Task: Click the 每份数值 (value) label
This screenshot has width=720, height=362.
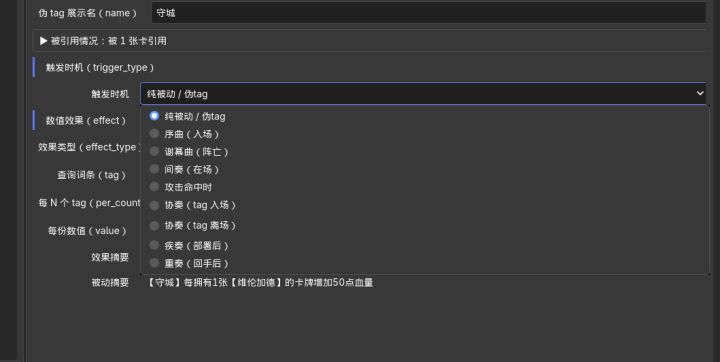Action: point(87,231)
